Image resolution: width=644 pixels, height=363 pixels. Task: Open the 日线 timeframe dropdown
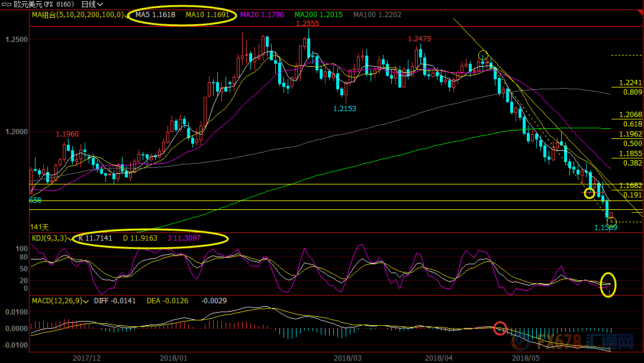click(92, 5)
